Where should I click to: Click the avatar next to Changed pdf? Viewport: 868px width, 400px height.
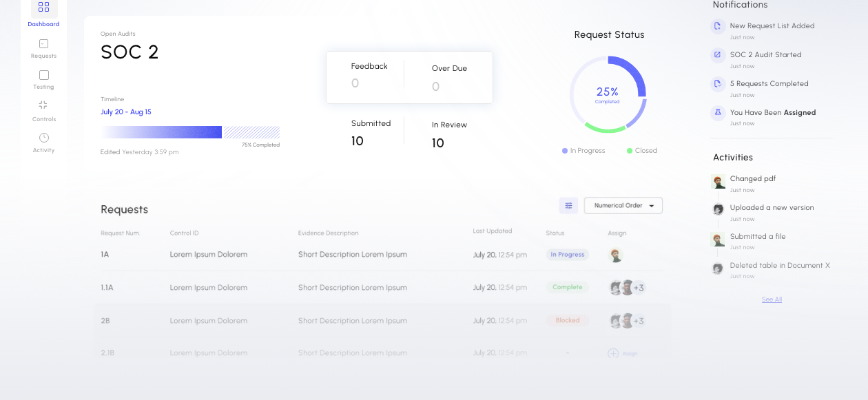click(718, 182)
